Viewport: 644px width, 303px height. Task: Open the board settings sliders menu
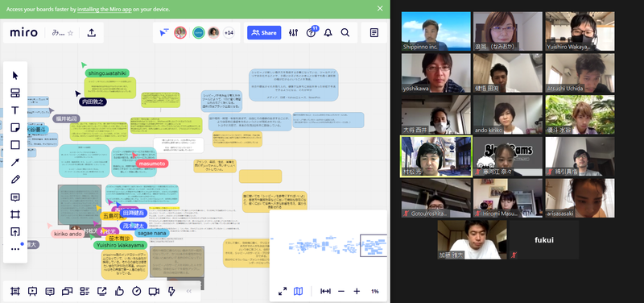coord(293,32)
